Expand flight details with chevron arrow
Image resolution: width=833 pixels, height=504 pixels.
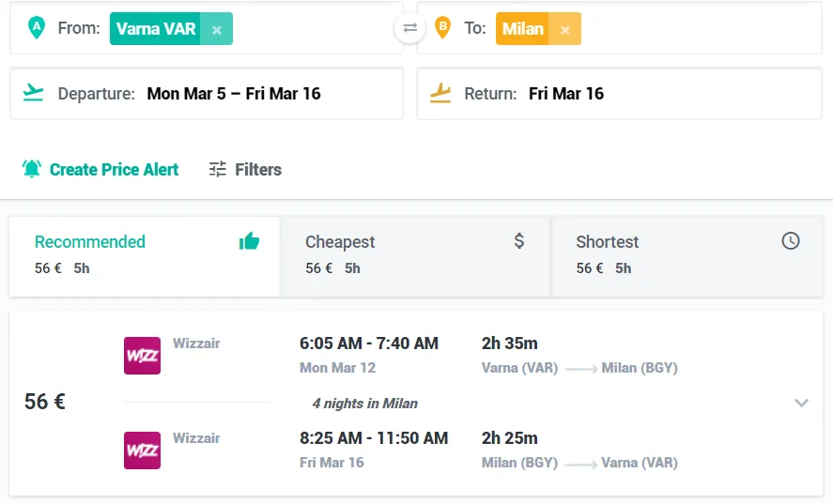point(801,403)
